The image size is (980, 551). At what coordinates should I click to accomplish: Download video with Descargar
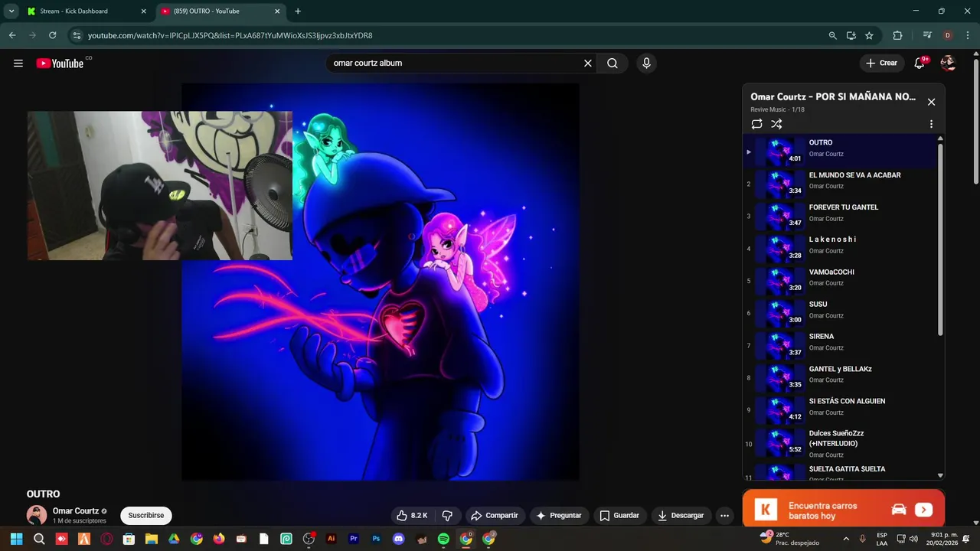tap(681, 516)
